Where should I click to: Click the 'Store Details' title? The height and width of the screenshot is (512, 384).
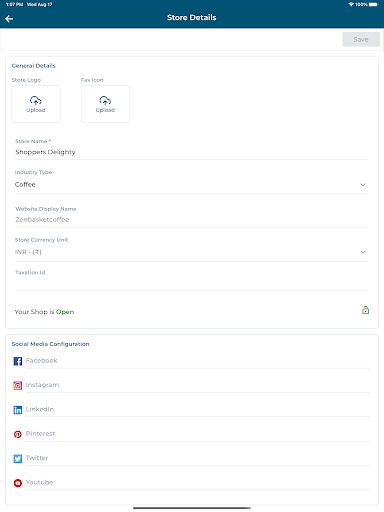(192, 18)
